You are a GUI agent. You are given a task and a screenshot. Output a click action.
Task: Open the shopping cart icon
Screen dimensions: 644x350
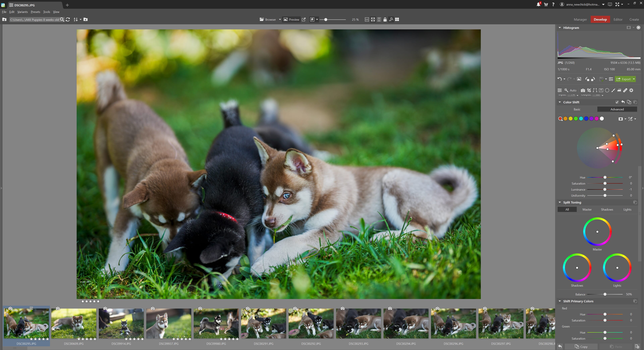pos(546,5)
